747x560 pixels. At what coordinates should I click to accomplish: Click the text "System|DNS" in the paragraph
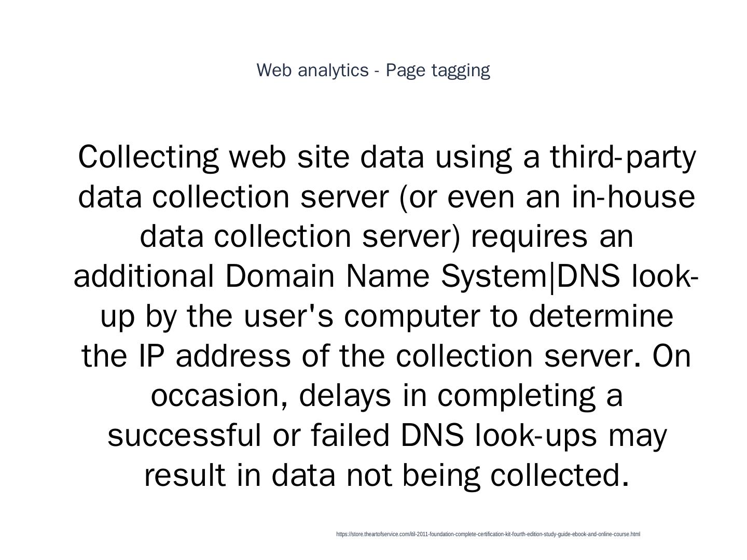click(x=530, y=276)
